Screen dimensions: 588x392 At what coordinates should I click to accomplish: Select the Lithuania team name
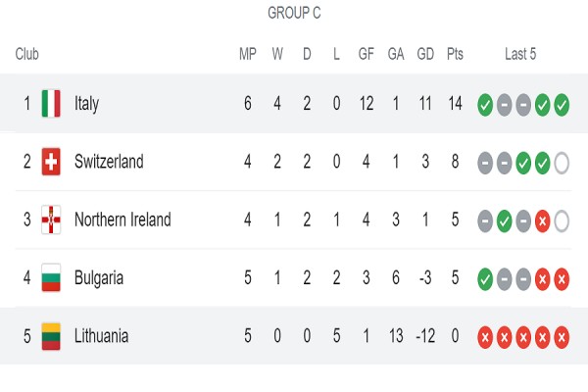101,336
